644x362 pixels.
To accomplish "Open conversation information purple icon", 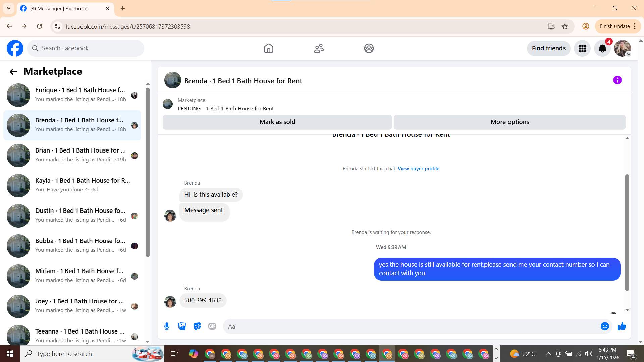I will click(x=617, y=80).
